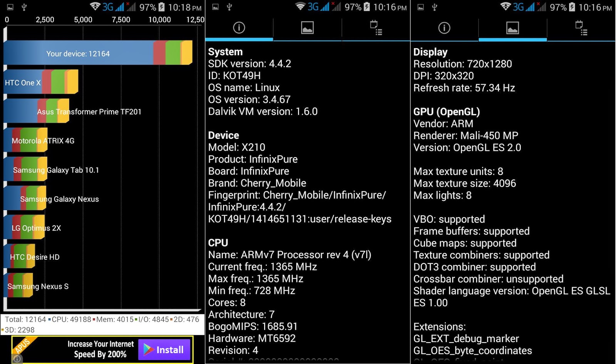Tap the 'Resolution: 720x1280' line
616x364 pixels.
pyautogui.click(x=463, y=64)
